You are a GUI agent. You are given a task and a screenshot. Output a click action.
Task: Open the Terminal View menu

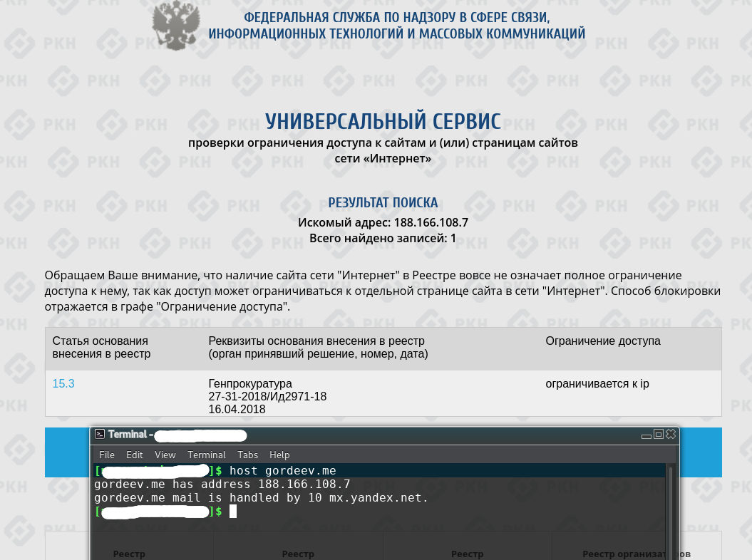(165, 455)
